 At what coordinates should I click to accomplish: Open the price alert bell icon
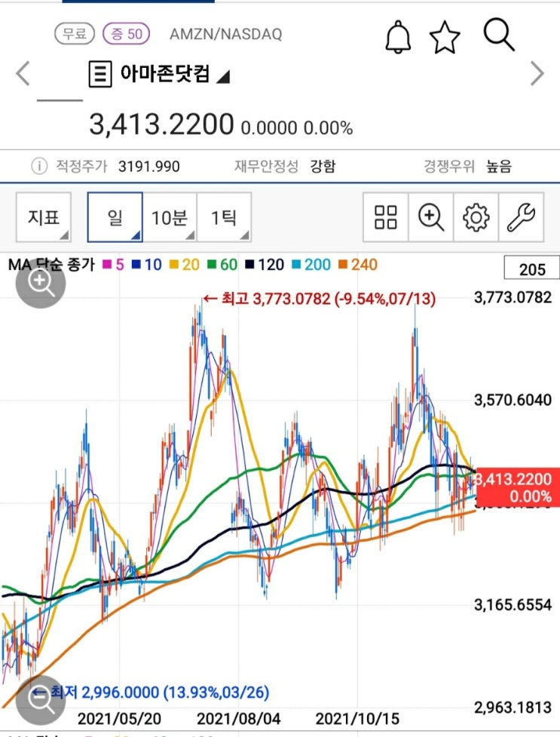[398, 37]
